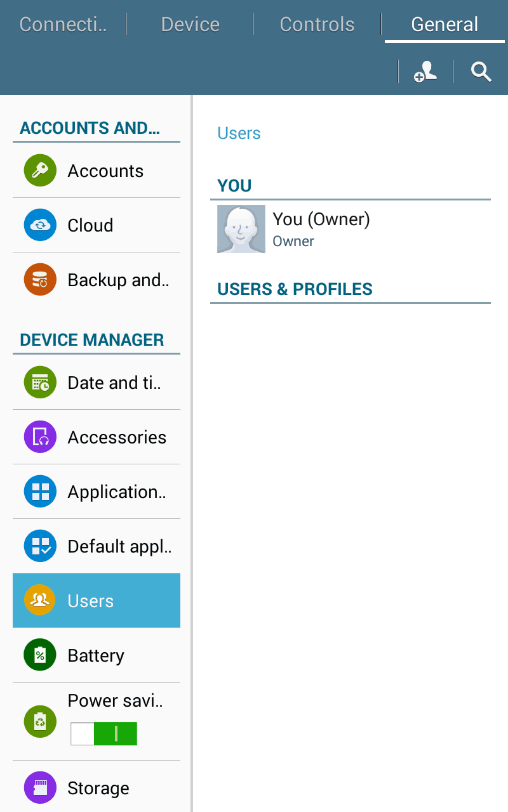Tap the purple Storage card icon

[x=40, y=788]
